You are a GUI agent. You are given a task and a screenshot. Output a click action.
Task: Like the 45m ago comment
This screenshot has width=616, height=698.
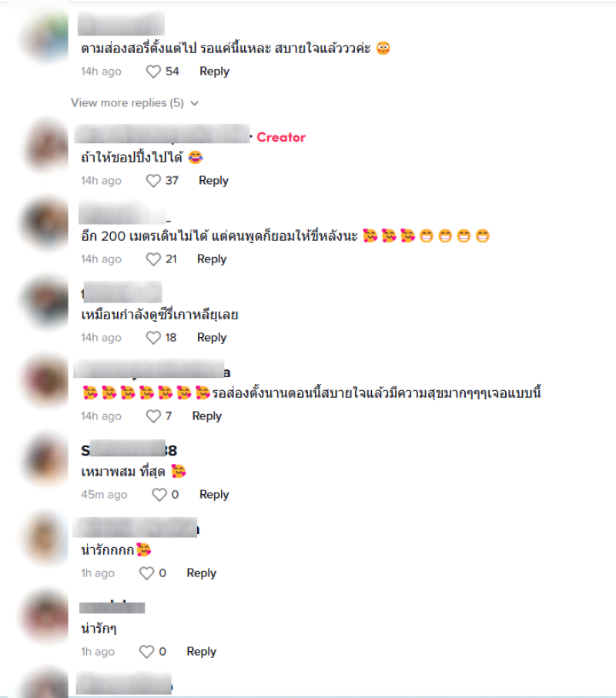coord(159,495)
